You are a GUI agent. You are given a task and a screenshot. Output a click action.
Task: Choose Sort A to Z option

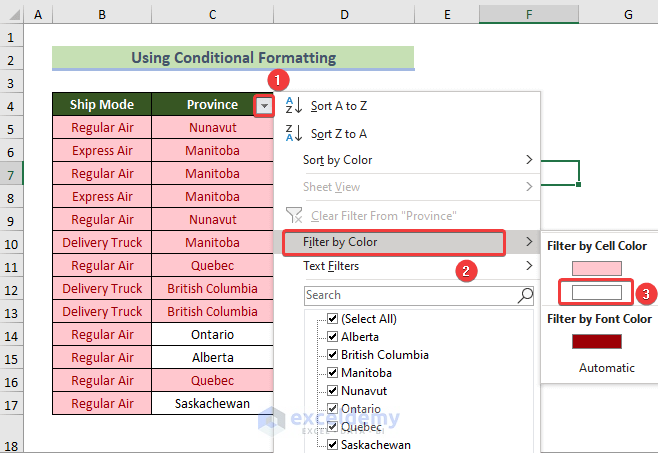pos(339,106)
